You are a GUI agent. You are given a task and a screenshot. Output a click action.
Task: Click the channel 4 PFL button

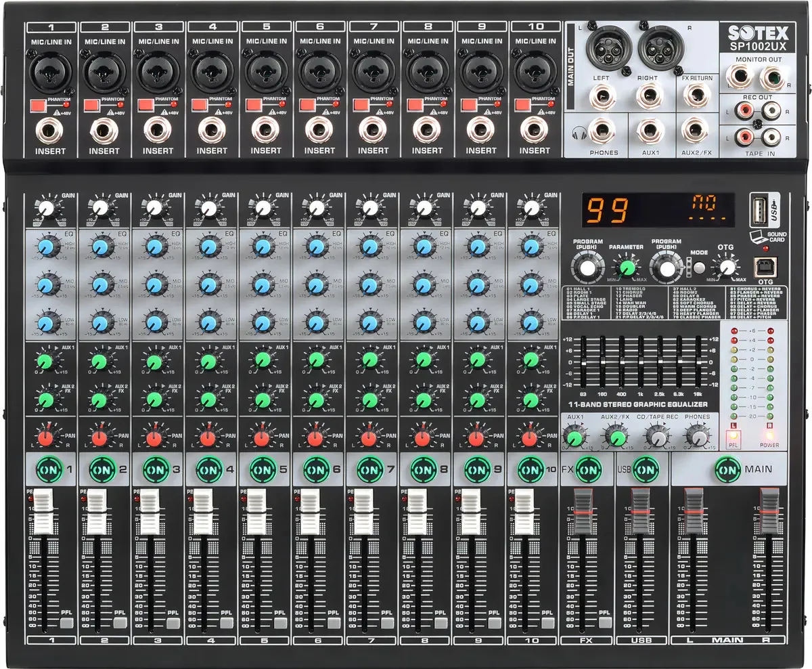coord(227,622)
